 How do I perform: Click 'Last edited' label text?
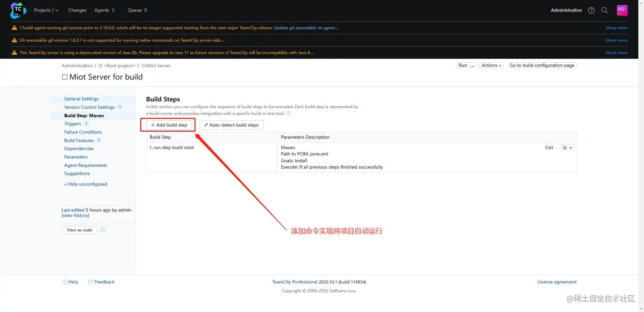click(73, 210)
